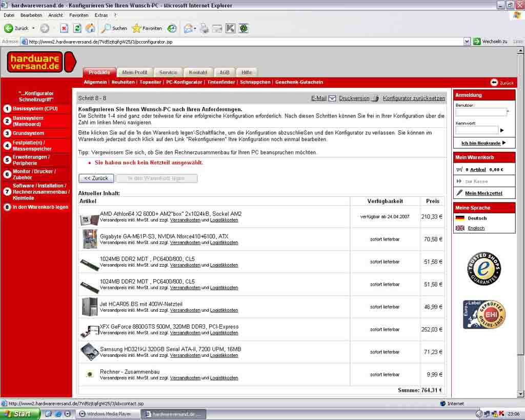The width and height of the screenshot is (525, 420).
Task: Click step 1 circle Basissystem CPU
Action: point(7,109)
